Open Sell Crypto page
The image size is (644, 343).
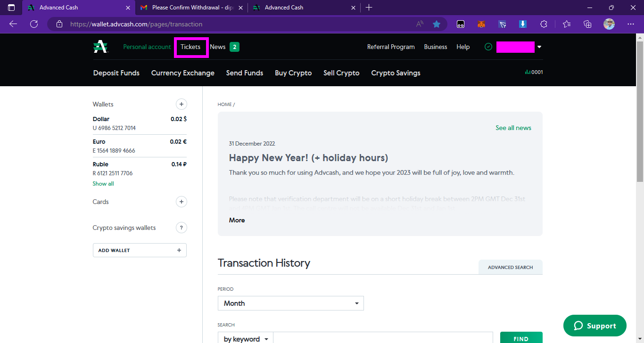click(x=341, y=73)
